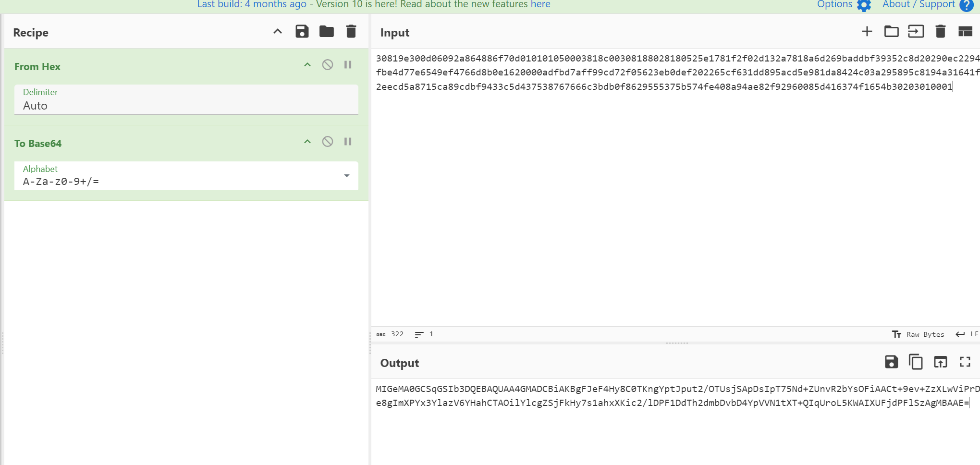Clear the recipe with the trash icon

tap(351, 32)
